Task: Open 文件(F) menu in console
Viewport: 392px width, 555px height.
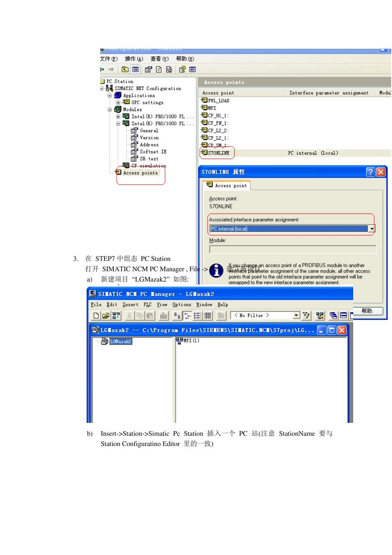Action: coord(109,59)
